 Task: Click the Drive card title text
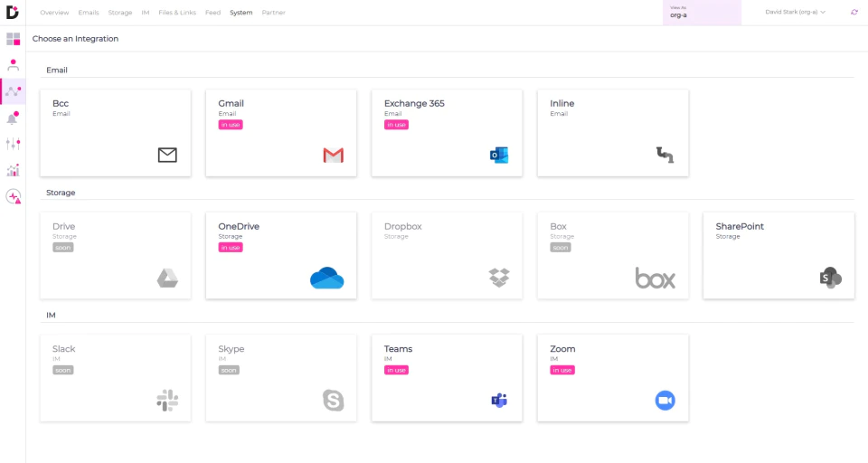pyautogui.click(x=63, y=226)
